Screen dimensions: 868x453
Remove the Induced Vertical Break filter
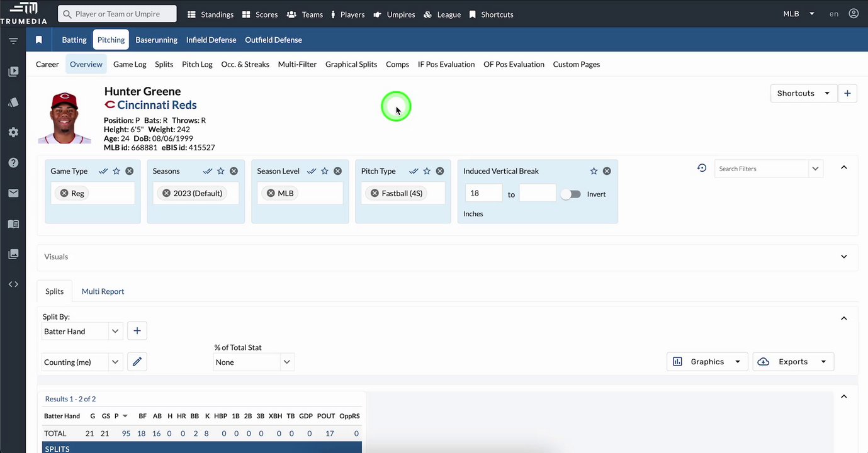tap(607, 171)
